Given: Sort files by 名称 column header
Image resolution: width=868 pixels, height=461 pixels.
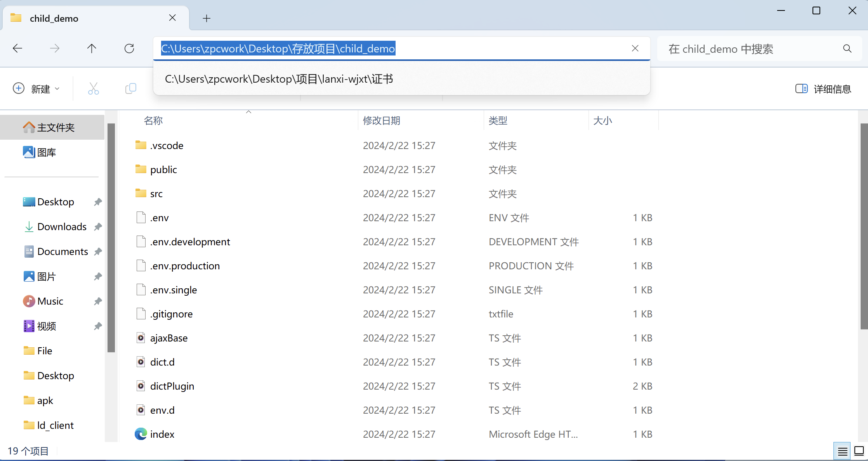Looking at the screenshot, I should click(x=153, y=121).
